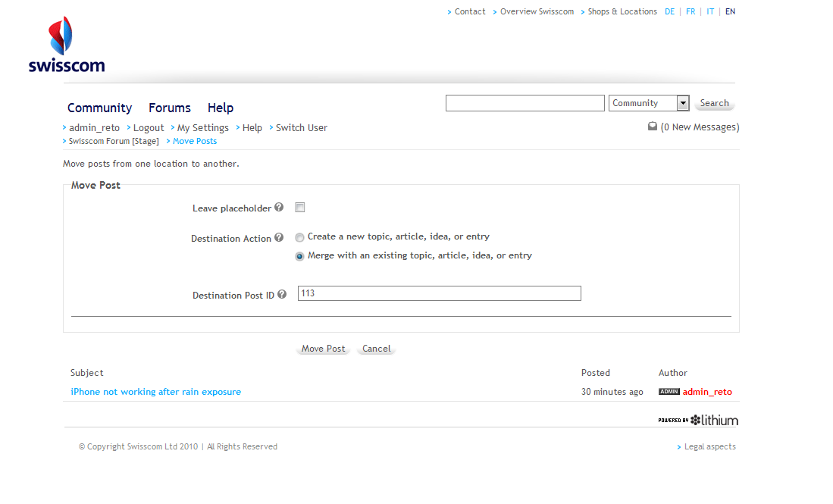Click help icon beside Leave placeholder
The image size is (833, 504).
pyautogui.click(x=279, y=208)
